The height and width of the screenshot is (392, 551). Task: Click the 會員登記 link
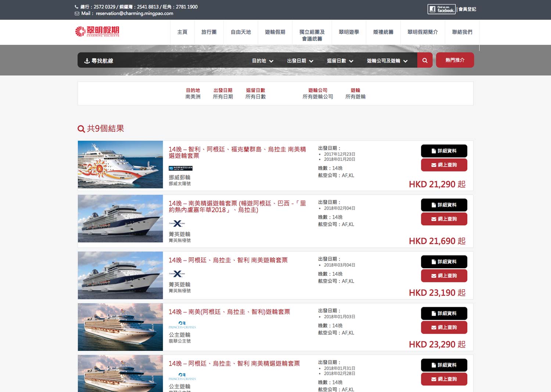pos(467,9)
